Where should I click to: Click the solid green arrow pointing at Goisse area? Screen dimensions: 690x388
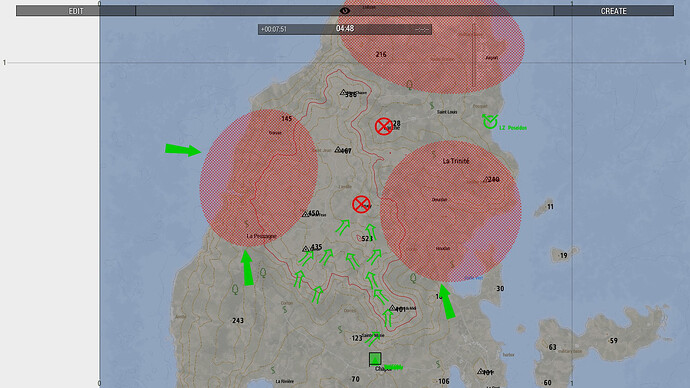183,150
